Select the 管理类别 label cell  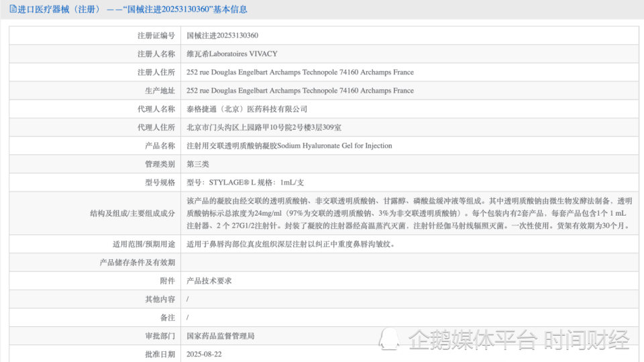95,164
